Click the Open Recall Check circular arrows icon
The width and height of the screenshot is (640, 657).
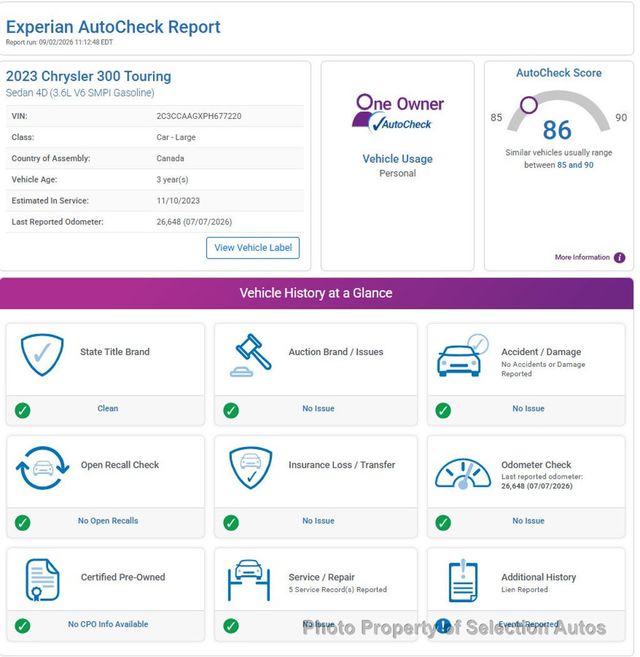click(x=42, y=468)
